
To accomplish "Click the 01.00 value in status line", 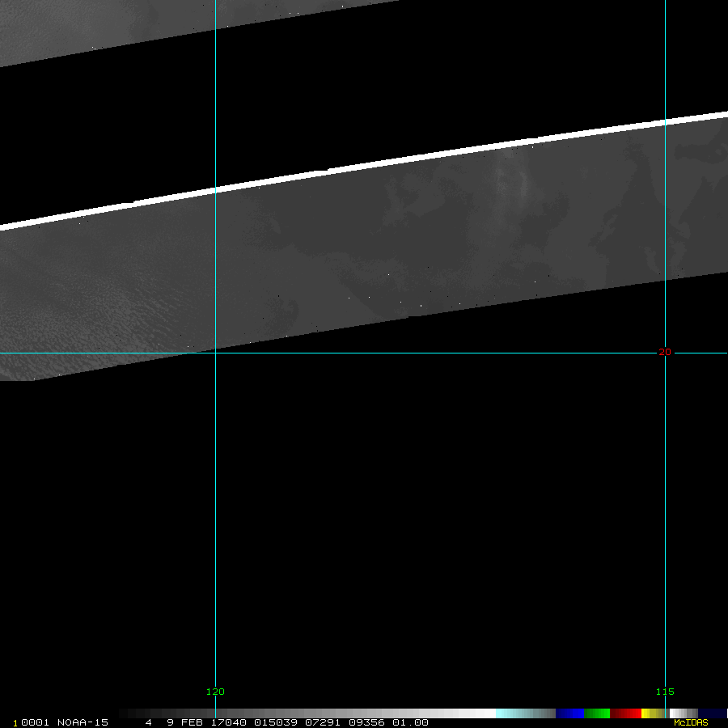I will click(x=410, y=722).
